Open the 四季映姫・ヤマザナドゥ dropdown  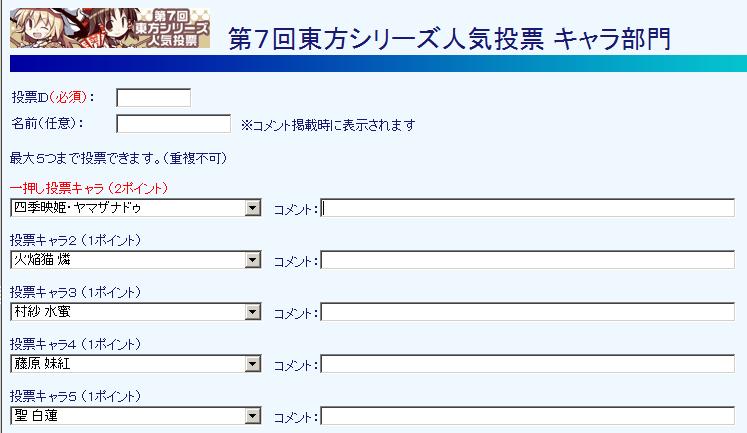click(x=135, y=208)
